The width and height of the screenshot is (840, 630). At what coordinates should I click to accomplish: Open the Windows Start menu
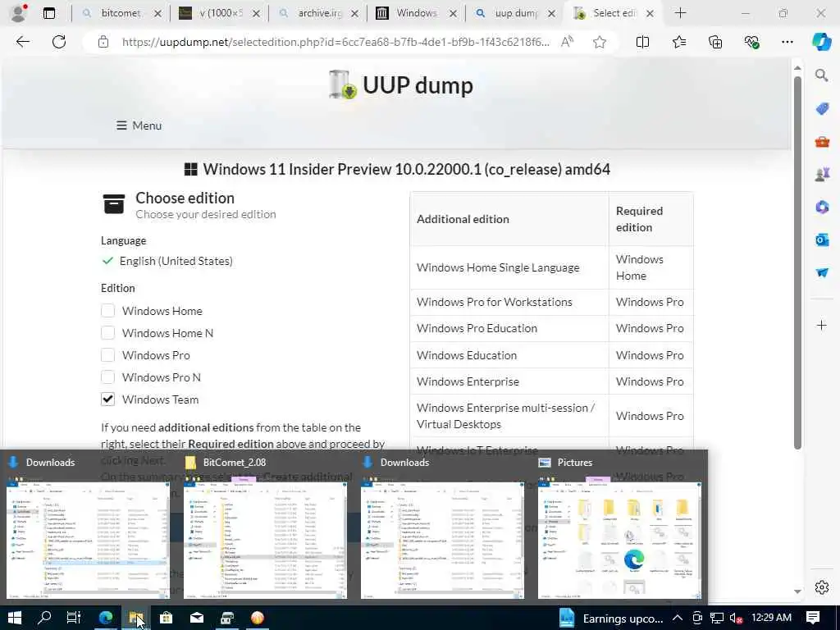15,618
